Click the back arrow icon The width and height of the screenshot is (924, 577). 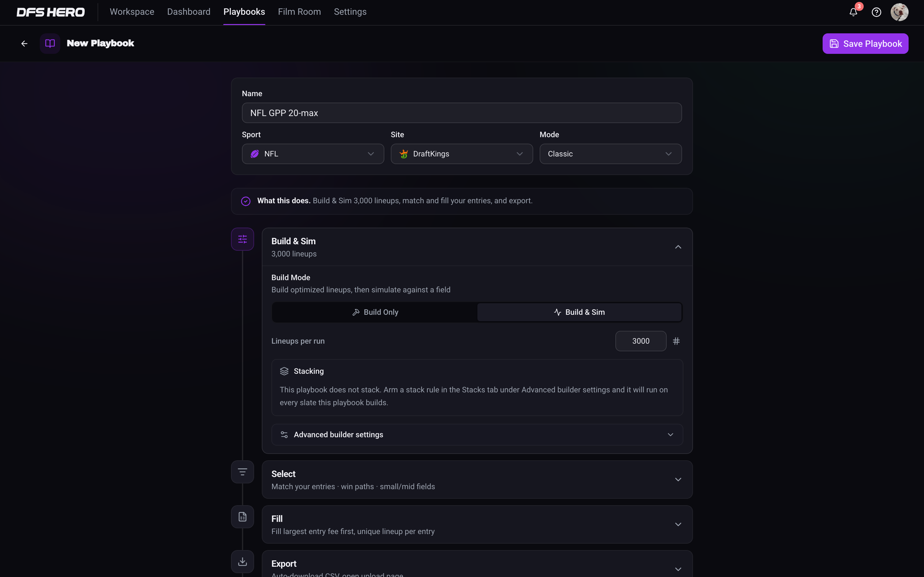point(24,44)
